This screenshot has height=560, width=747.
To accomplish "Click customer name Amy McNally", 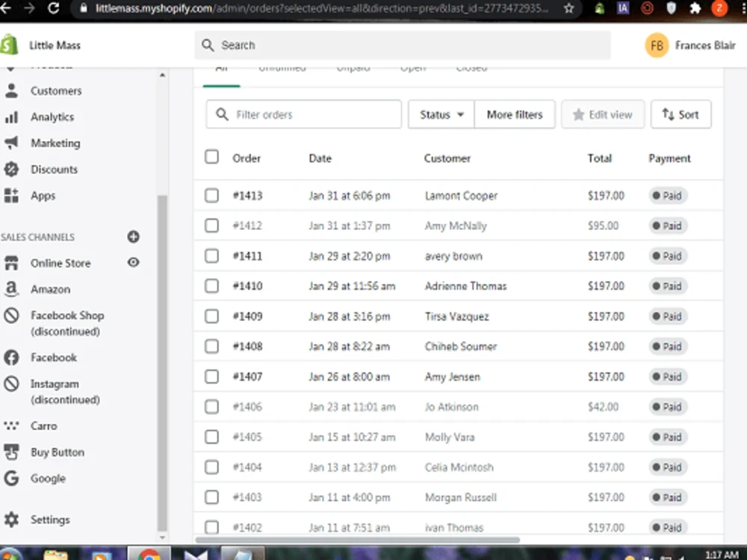I will [x=456, y=225].
